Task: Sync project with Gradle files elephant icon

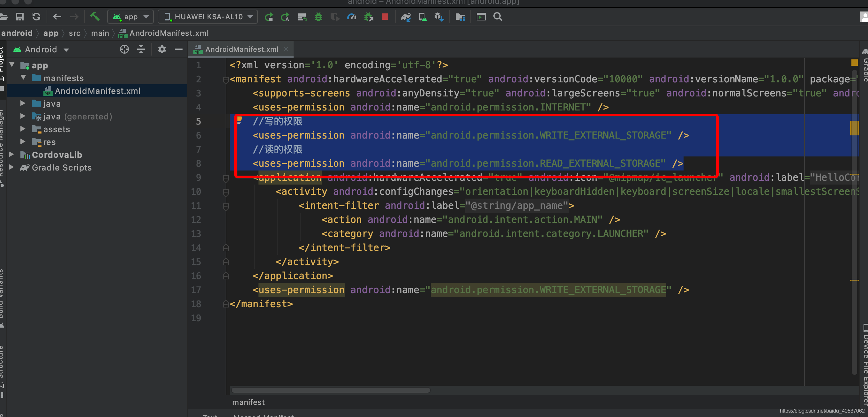Action: [x=406, y=17]
